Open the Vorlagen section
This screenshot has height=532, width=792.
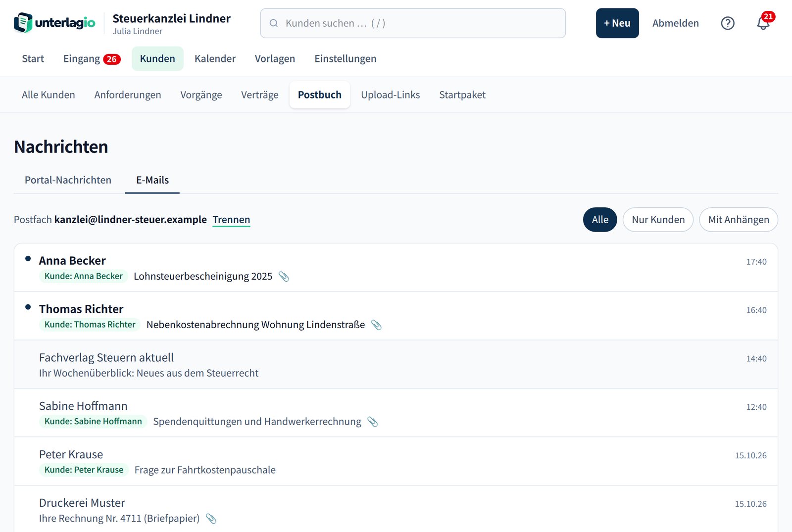pos(275,58)
